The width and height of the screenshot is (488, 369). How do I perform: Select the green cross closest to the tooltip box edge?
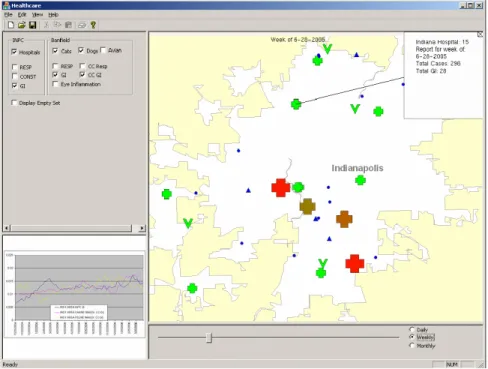(378, 111)
